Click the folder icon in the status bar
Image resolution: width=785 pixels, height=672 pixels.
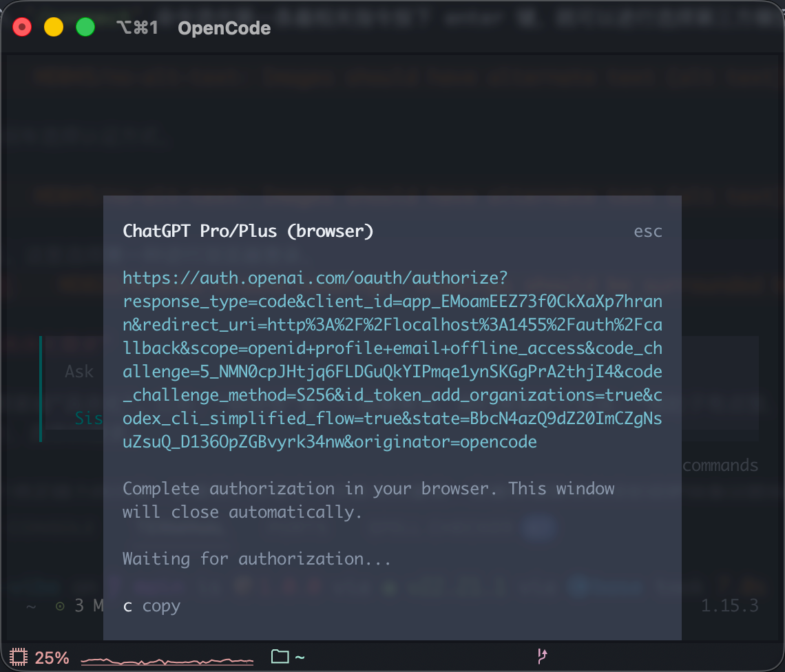click(280, 656)
